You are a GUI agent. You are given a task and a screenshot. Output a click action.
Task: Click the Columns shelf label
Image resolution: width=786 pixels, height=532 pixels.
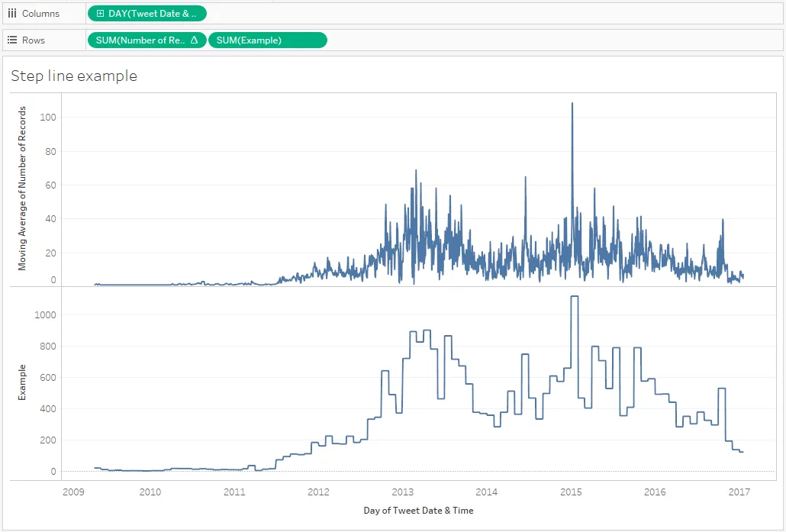[40, 14]
